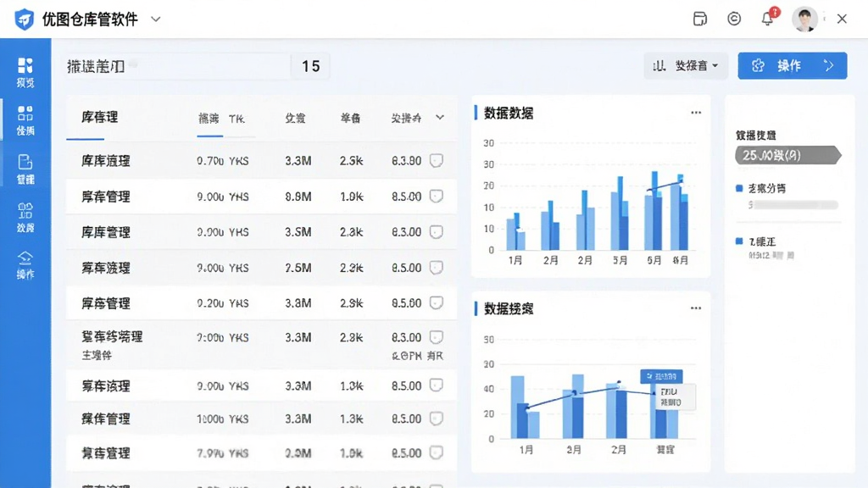Select the TK column tab
868x488 pixels.
point(237,119)
